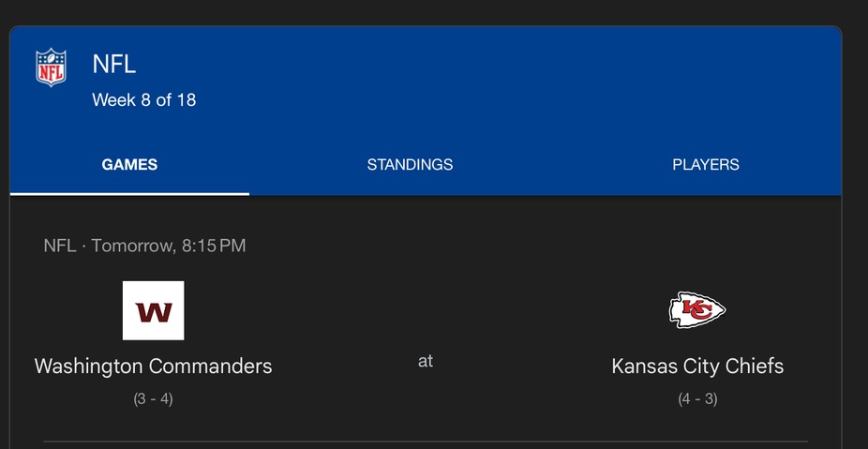
Task: Click the 'NFL ·' league label above matchup
Action: click(60, 246)
